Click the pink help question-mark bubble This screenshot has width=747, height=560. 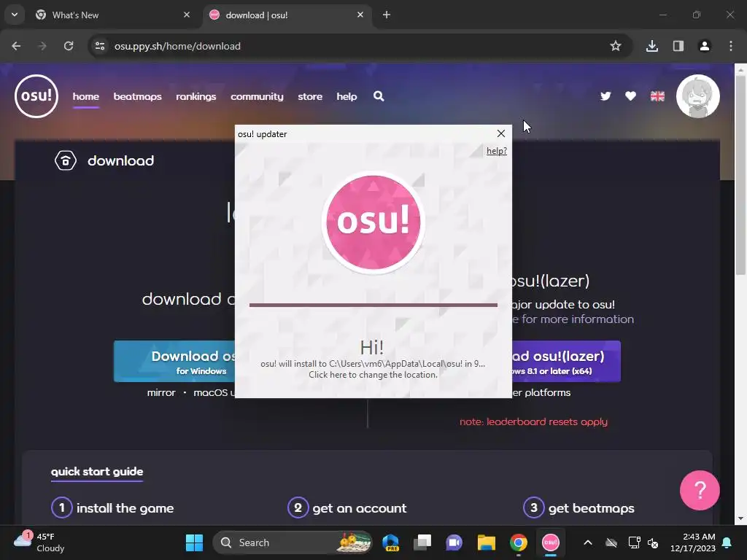[x=700, y=490]
